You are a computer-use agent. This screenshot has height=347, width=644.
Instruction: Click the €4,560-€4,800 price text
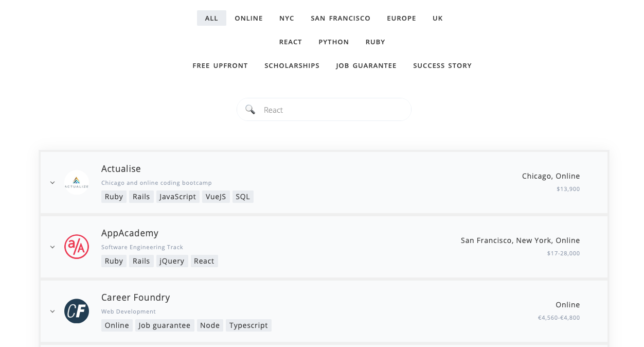coord(559,318)
